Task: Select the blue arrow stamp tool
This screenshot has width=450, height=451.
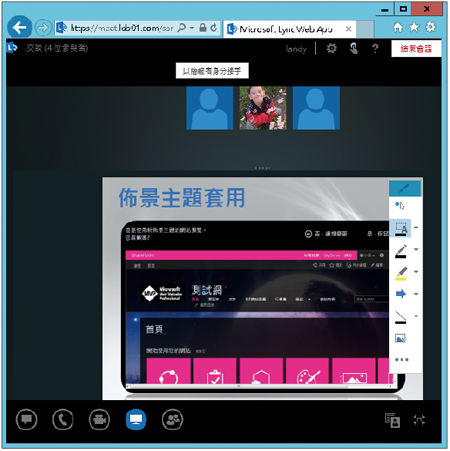Action: click(401, 294)
